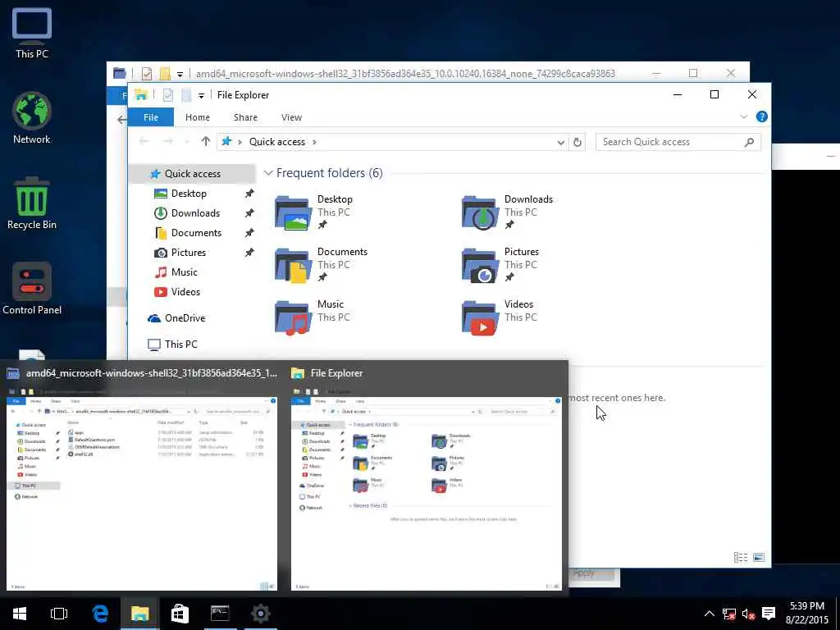Viewport: 840px width, 630px height.
Task: Choose the File Explorer window preview thumbnail
Action: [x=427, y=493]
